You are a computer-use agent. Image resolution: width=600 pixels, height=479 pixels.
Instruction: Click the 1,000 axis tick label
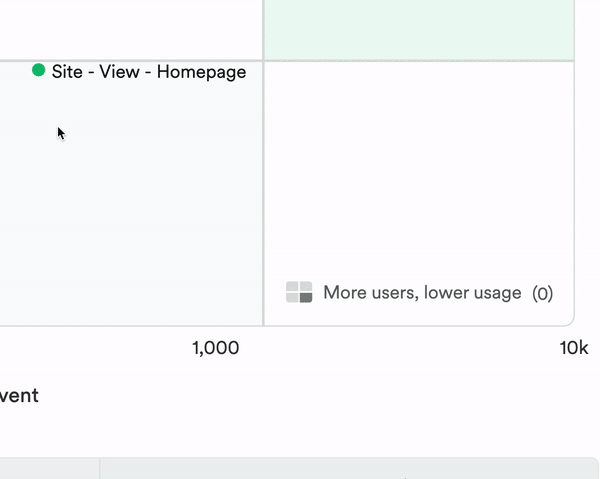(x=215, y=348)
